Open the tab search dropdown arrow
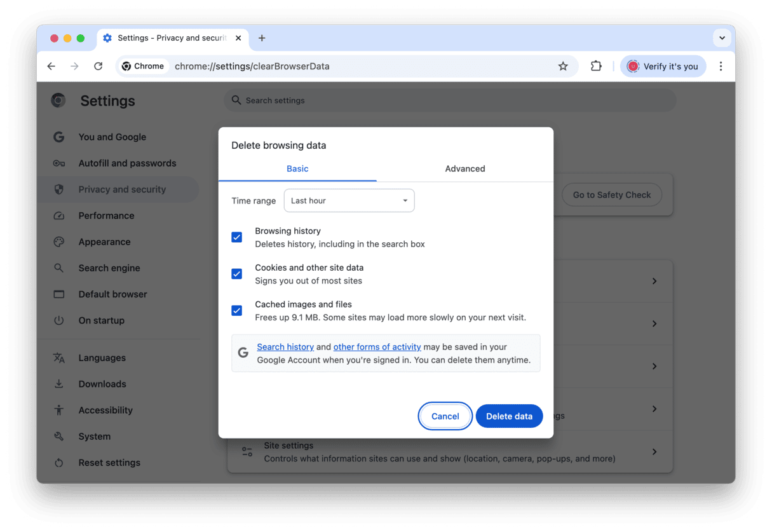 [x=722, y=38]
